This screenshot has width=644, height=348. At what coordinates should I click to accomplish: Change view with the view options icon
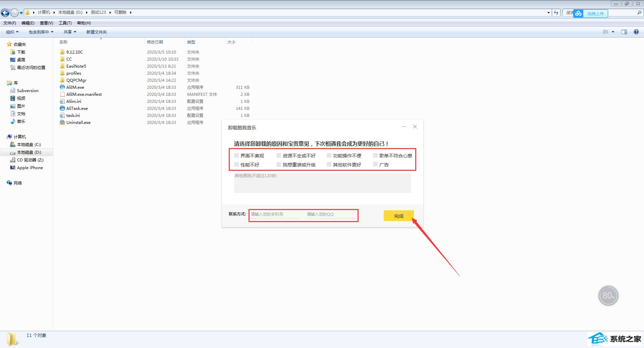[606, 32]
